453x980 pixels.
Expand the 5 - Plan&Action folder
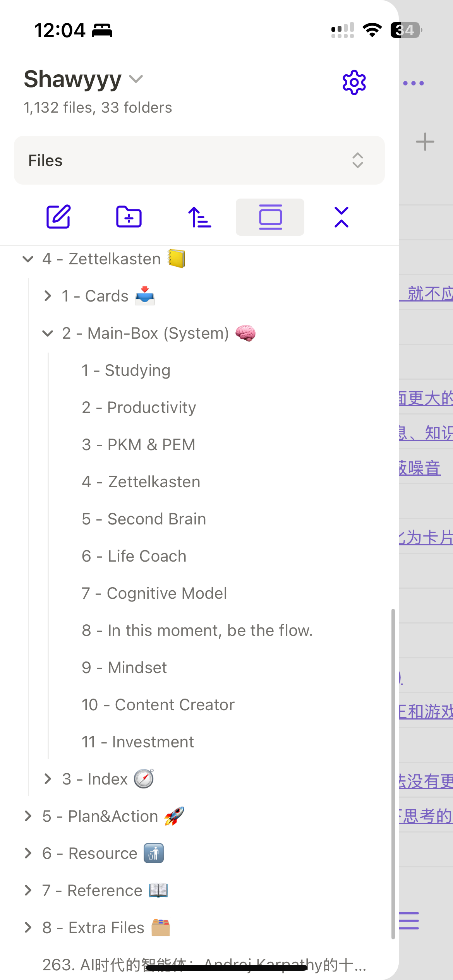28,816
